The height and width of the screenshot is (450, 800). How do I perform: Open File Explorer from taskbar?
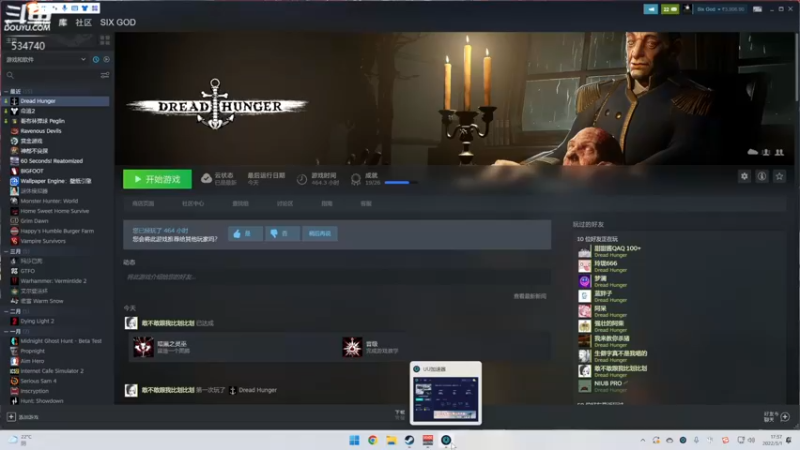[391, 440]
